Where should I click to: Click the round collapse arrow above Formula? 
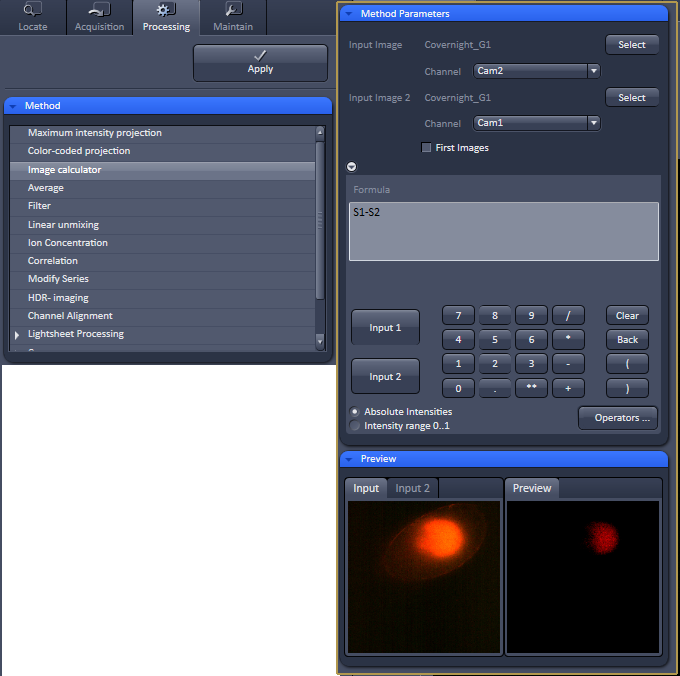click(351, 167)
